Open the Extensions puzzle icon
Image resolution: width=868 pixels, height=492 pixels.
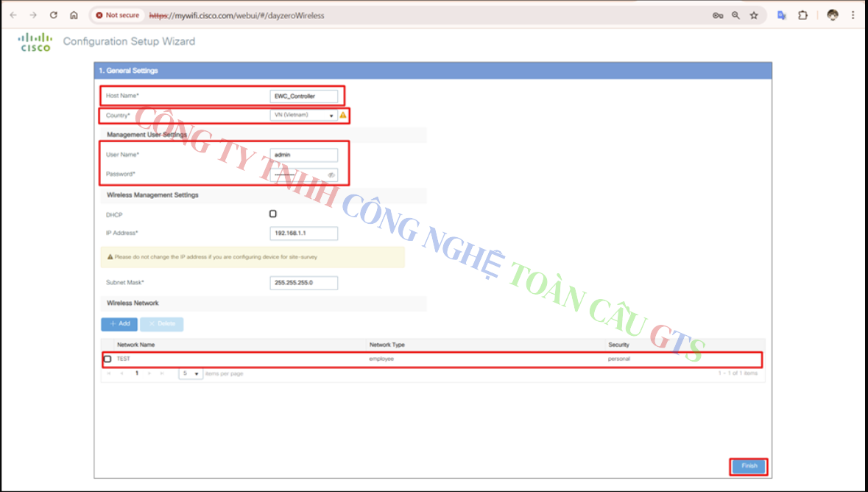[802, 15]
